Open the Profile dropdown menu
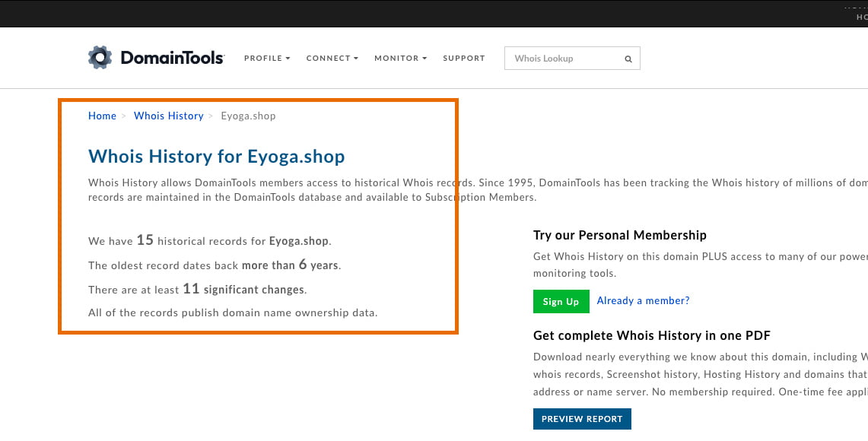868x441 pixels. [x=267, y=58]
